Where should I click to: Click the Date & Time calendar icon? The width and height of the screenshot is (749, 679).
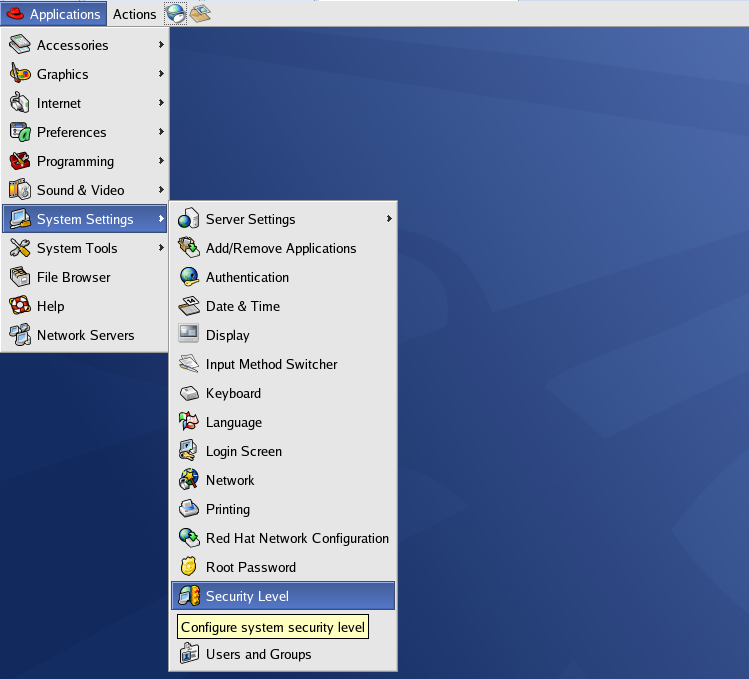click(x=189, y=306)
